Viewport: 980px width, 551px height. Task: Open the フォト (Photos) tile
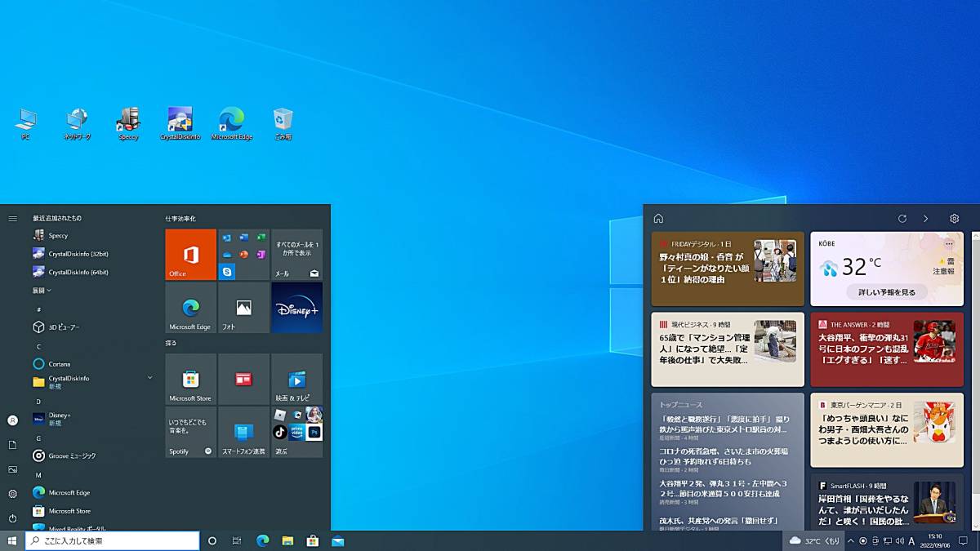tap(244, 308)
